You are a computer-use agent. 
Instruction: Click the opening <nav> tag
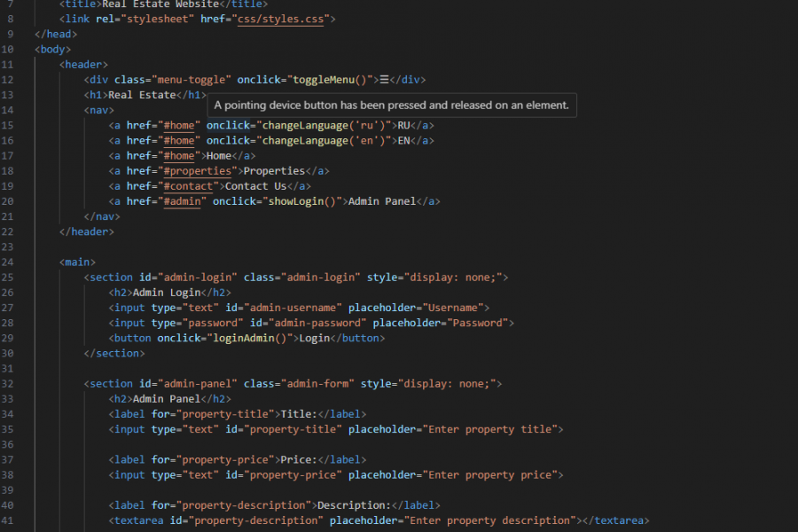click(98, 111)
